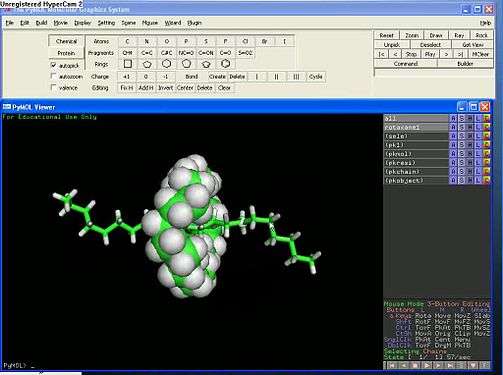This screenshot has width=503, height=375.
Task: Open the Display menu
Action: (82, 23)
